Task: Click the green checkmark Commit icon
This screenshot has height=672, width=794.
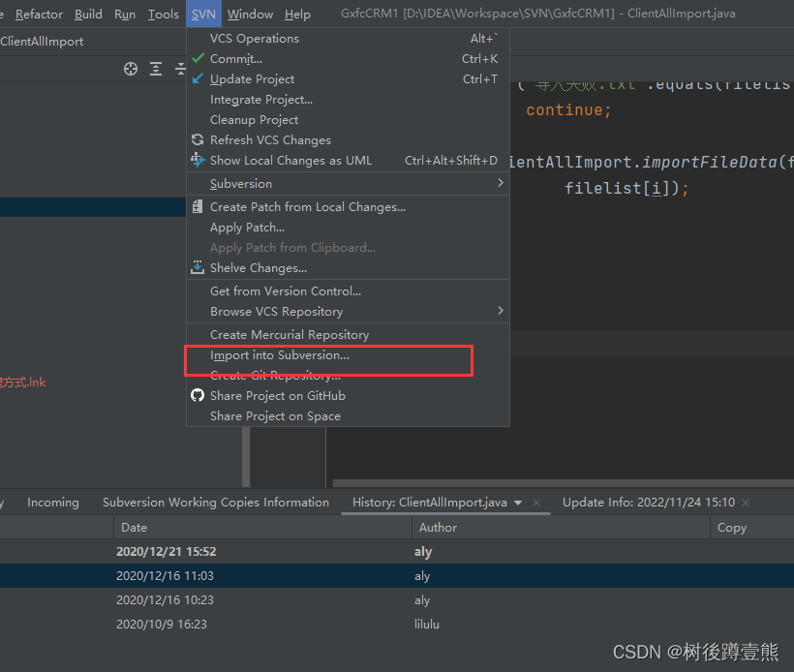Action: (198, 58)
